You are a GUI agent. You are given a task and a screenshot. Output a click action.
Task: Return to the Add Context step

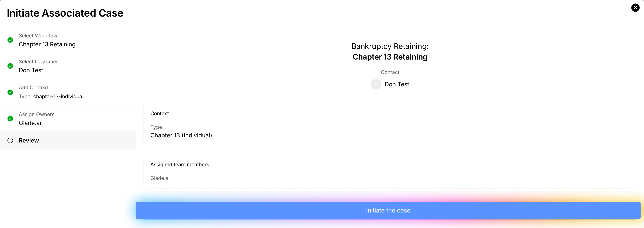point(33,88)
